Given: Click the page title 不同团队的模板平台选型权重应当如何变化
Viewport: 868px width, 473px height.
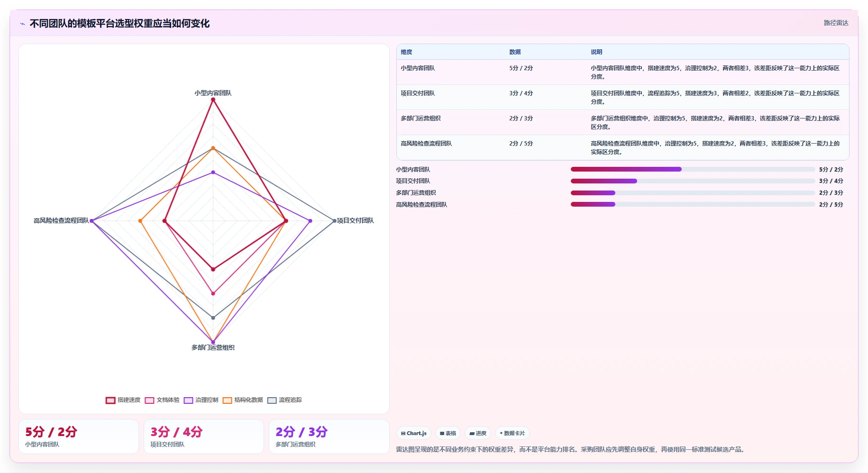Looking at the screenshot, I should (119, 23).
